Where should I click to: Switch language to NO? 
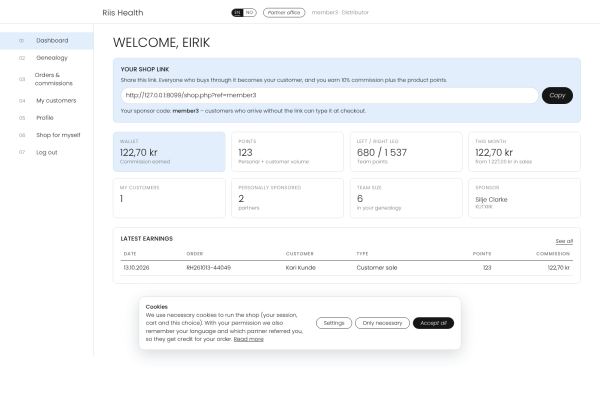[x=249, y=13]
